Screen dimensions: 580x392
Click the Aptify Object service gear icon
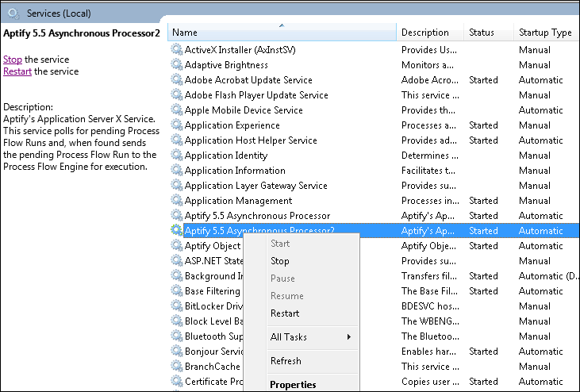pos(176,245)
